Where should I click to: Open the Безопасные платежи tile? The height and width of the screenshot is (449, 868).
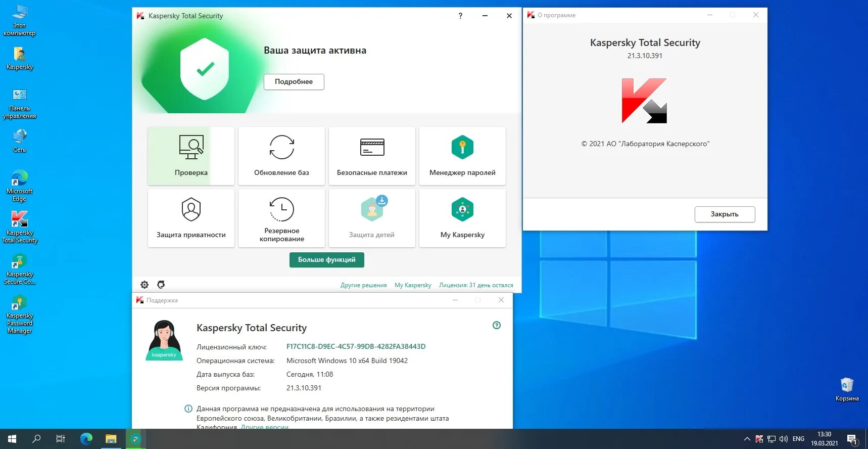pyautogui.click(x=372, y=156)
